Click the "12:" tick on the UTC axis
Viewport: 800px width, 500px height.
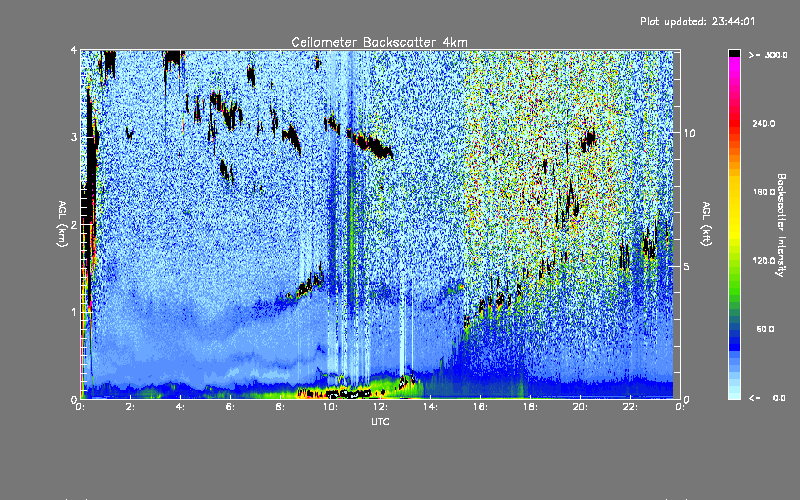[x=380, y=407]
